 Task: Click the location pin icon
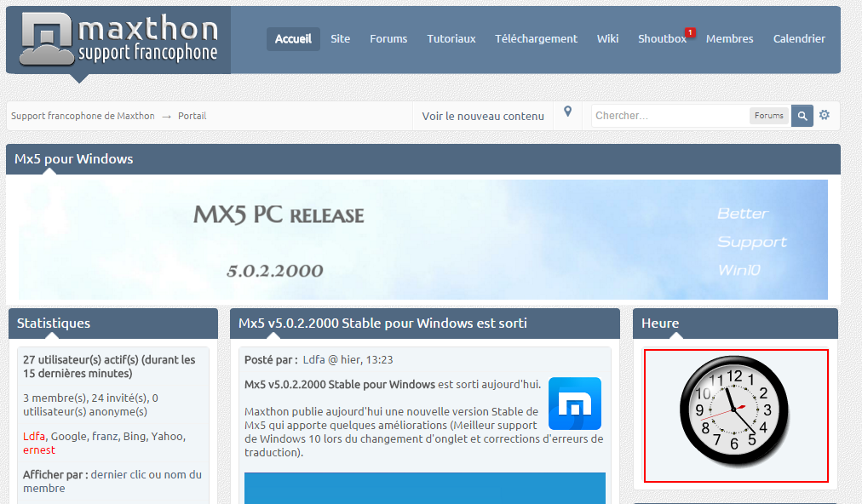tap(568, 112)
